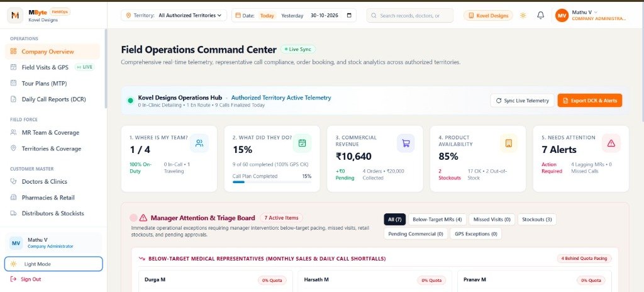Click the MByte logo icon
This screenshot has width=644, height=292.
[x=15, y=15]
